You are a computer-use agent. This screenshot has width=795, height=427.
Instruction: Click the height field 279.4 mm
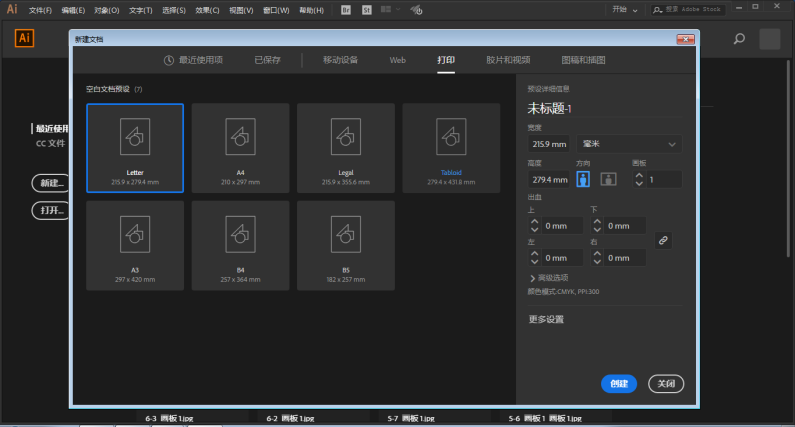pyautogui.click(x=549, y=180)
